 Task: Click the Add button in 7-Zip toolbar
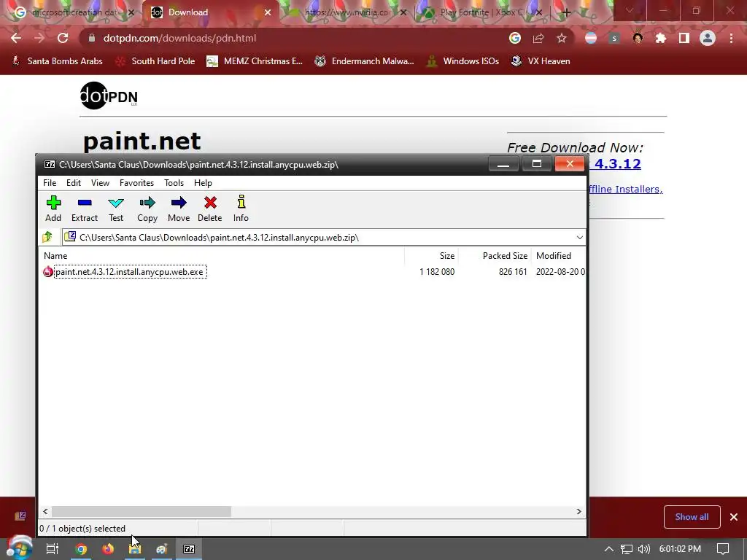point(53,209)
